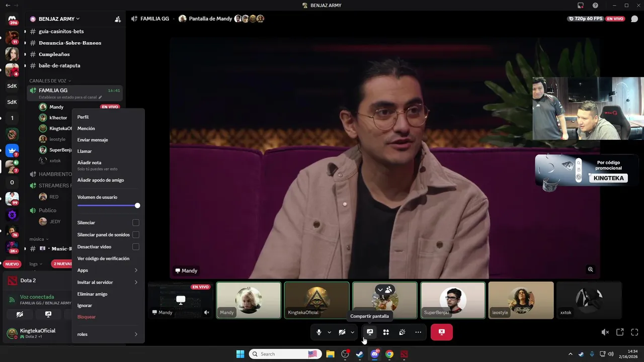Check the Desactivar vídeo checkbox
Screen dimensions: 644x362
(x=136, y=247)
